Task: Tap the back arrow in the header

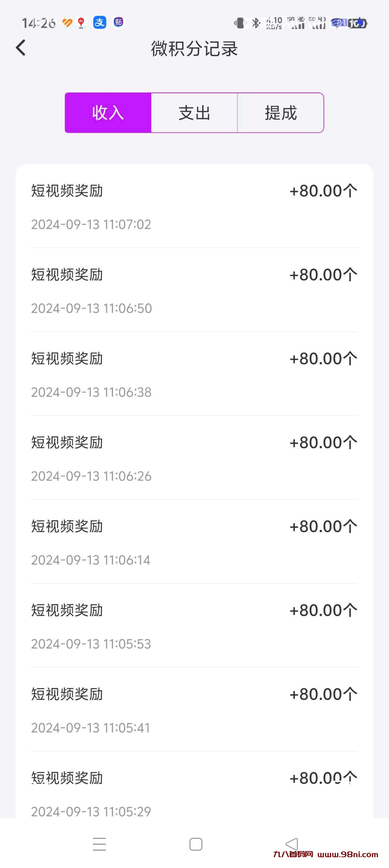Action: (x=21, y=48)
